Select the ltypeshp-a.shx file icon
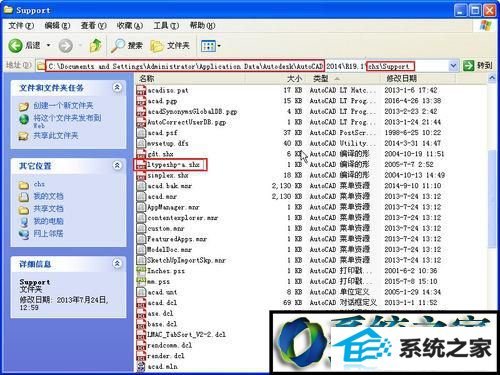This screenshot has width=500, height=375. pos(142,165)
